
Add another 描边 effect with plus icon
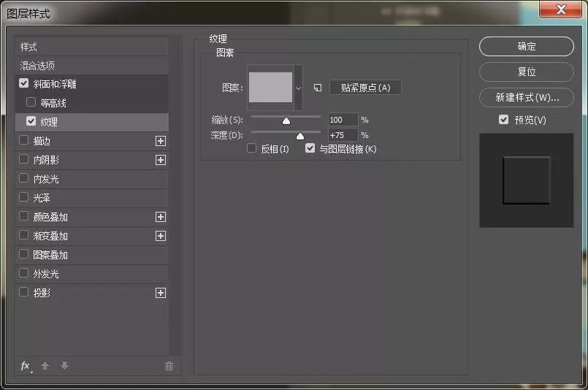(x=161, y=141)
